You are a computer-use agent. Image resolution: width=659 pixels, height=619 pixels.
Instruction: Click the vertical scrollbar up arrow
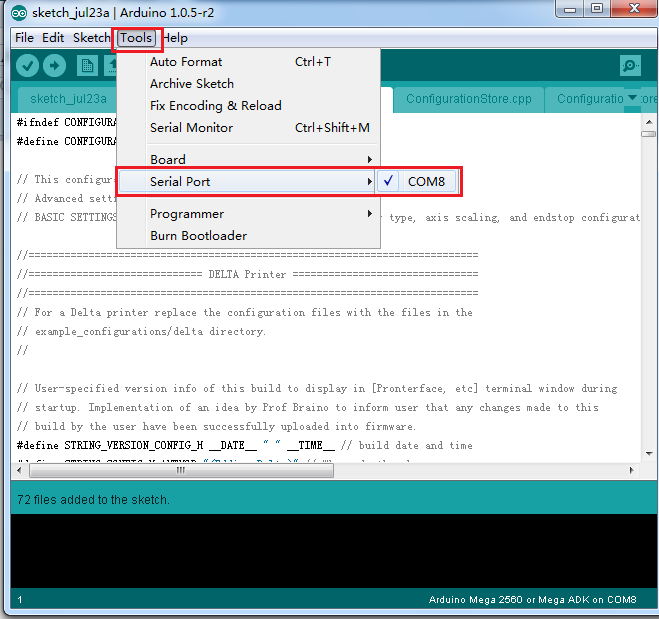648,121
